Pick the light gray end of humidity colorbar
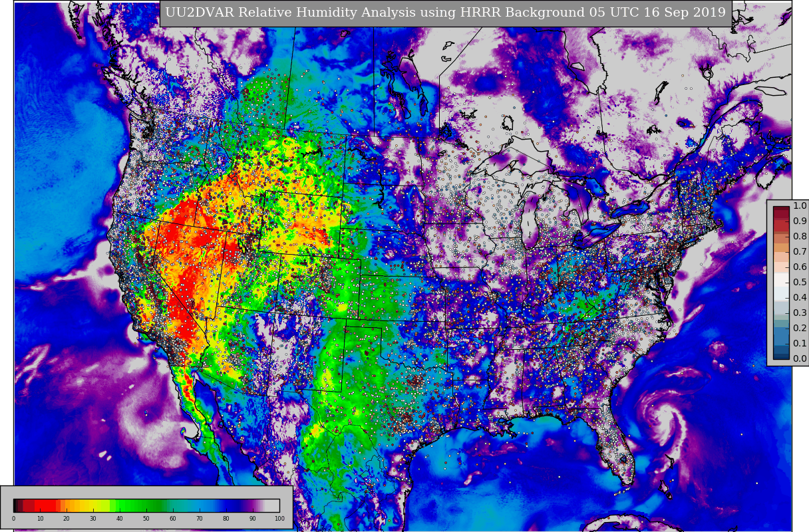The image size is (809, 532). coord(273,505)
